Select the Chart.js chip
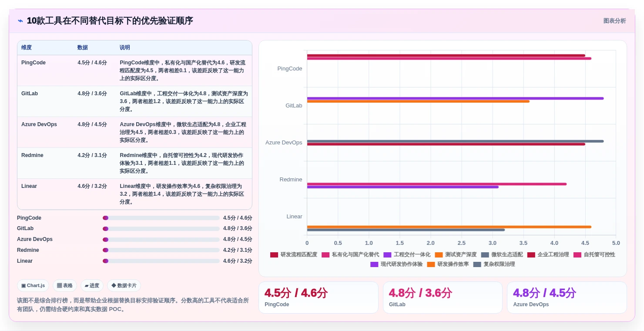Image resolution: width=644 pixels, height=331 pixels. 33,286
